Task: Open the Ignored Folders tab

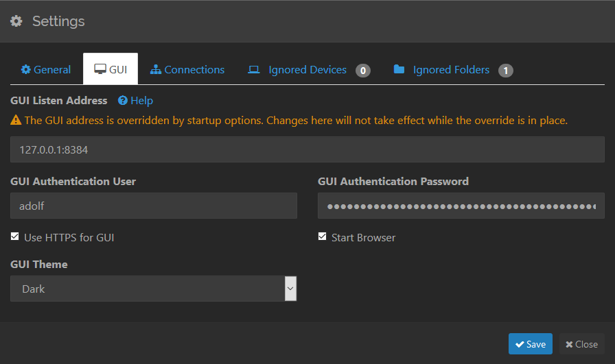Action: point(453,70)
